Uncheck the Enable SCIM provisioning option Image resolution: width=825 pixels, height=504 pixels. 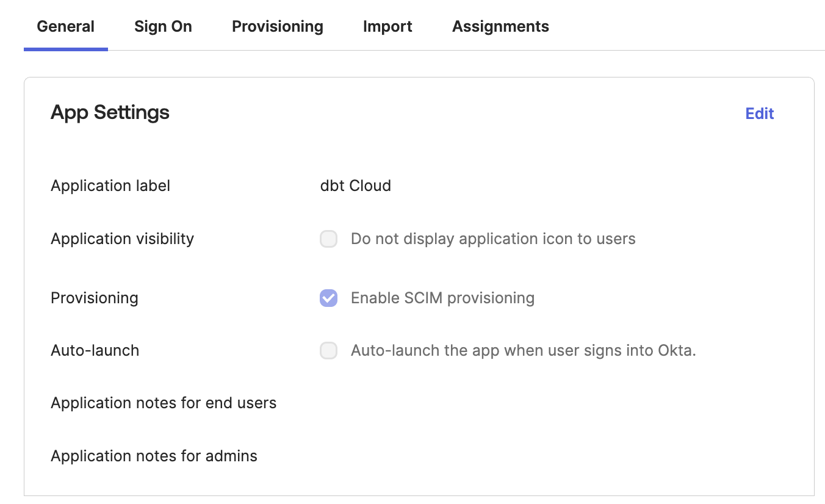click(x=328, y=298)
